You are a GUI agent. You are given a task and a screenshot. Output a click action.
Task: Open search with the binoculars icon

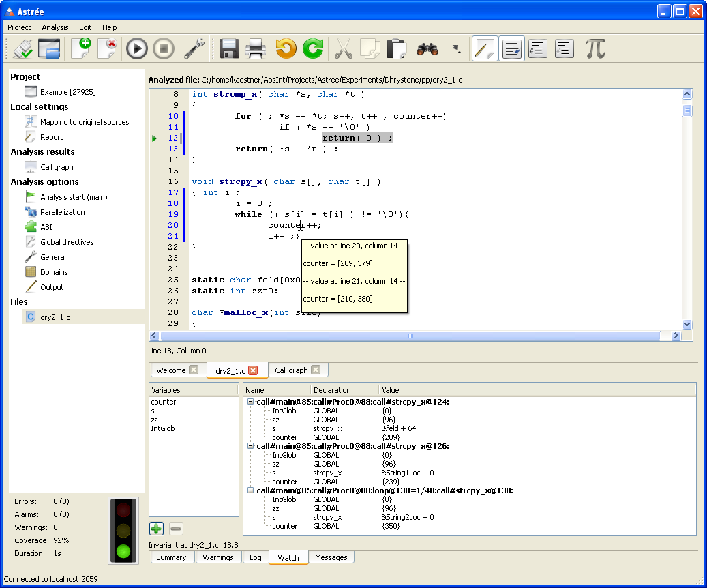click(x=427, y=48)
